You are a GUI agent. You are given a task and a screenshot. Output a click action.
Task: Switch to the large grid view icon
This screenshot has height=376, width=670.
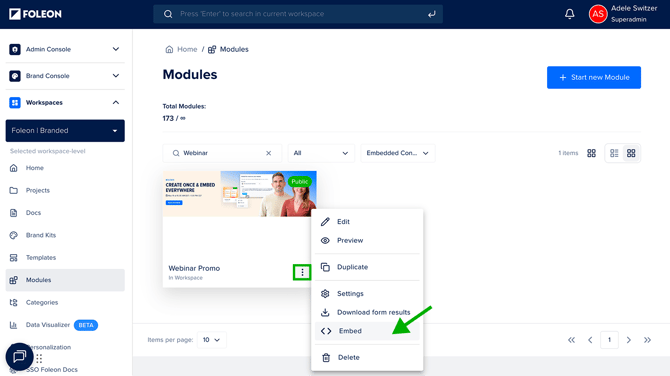(591, 153)
